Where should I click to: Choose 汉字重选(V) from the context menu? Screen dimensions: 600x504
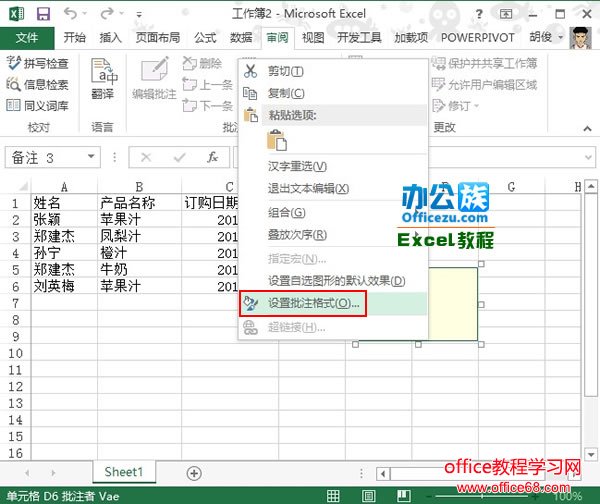333,166
